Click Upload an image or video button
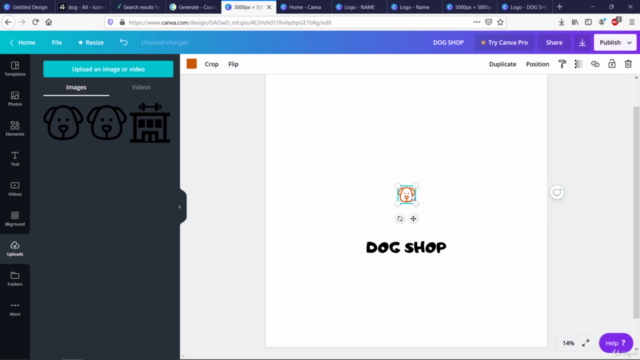Image resolution: width=640 pixels, height=360 pixels. [108, 69]
